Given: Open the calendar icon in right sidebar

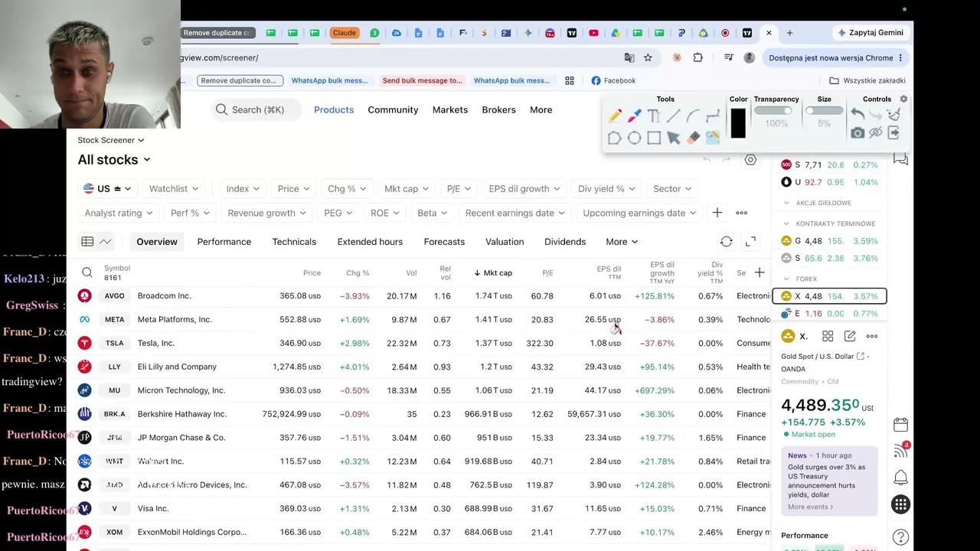Looking at the screenshot, I should [900, 424].
